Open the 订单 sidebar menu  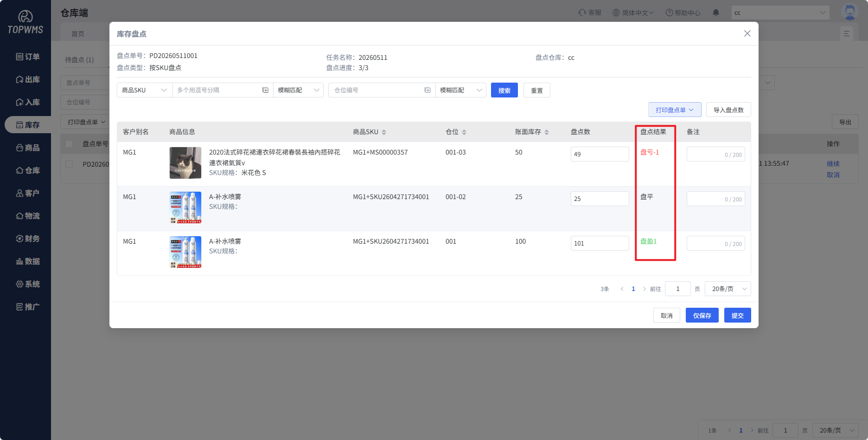pos(27,57)
